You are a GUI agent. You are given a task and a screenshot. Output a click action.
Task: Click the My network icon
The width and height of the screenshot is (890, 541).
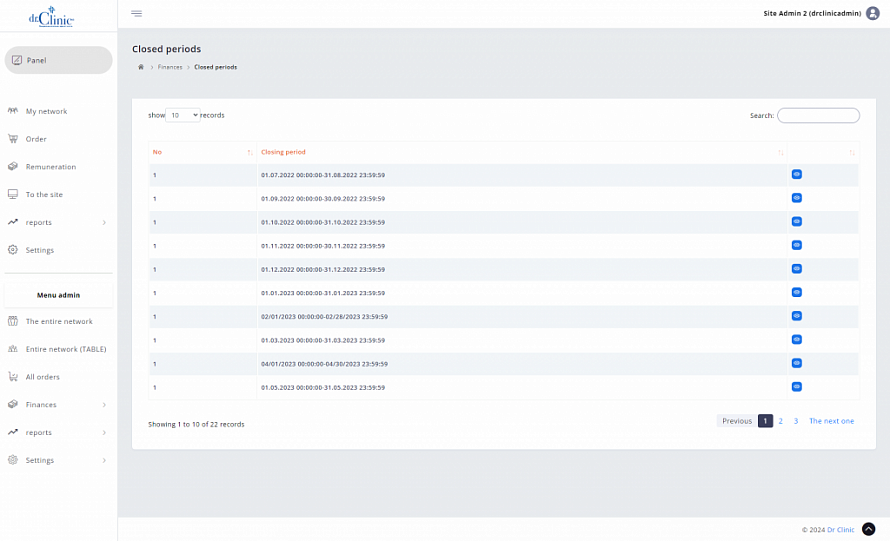(x=13, y=111)
